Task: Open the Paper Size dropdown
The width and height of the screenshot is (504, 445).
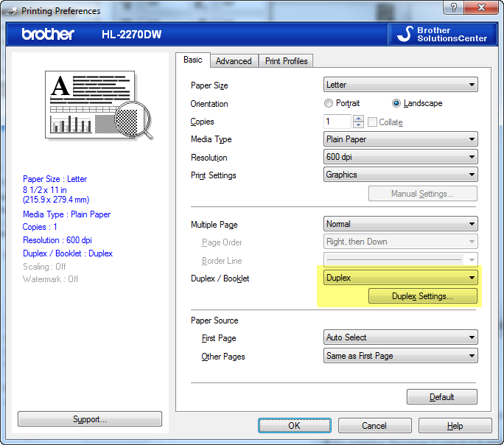Action: [x=400, y=85]
